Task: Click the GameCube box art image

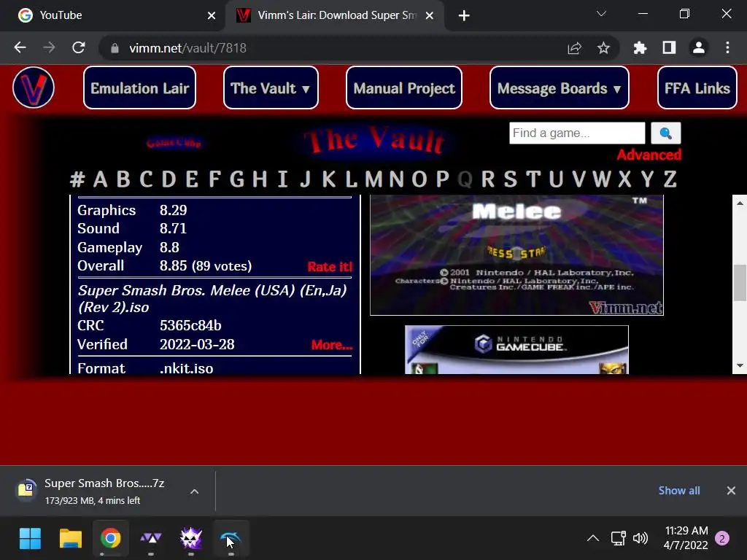Action: pos(517,350)
